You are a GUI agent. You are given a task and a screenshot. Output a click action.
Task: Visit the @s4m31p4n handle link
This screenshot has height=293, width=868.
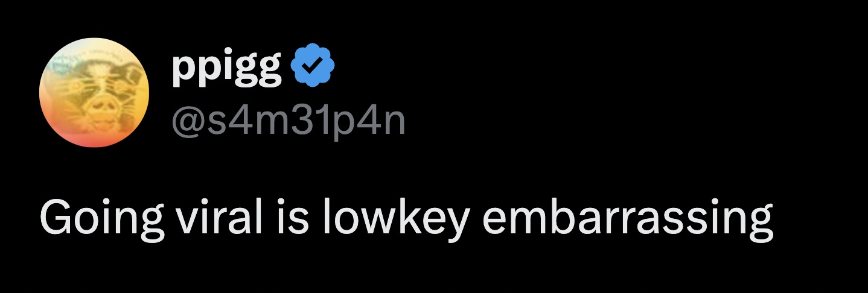click(x=289, y=121)
